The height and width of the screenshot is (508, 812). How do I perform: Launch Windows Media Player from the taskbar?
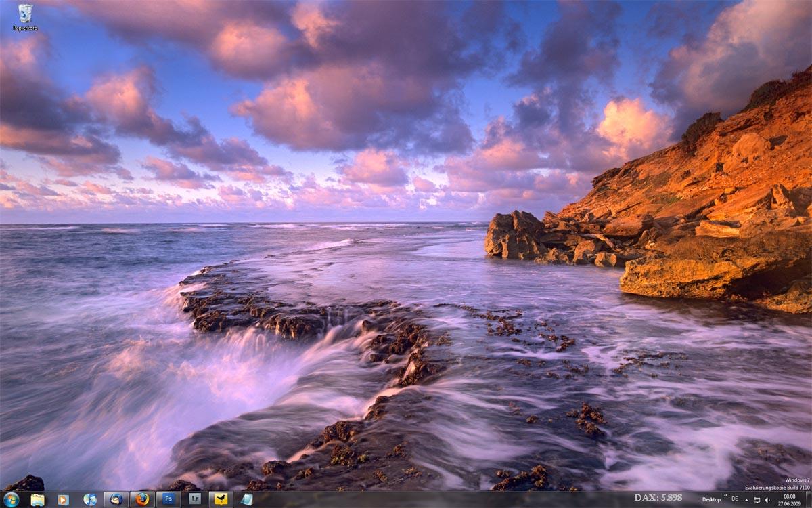coord(63,500)
